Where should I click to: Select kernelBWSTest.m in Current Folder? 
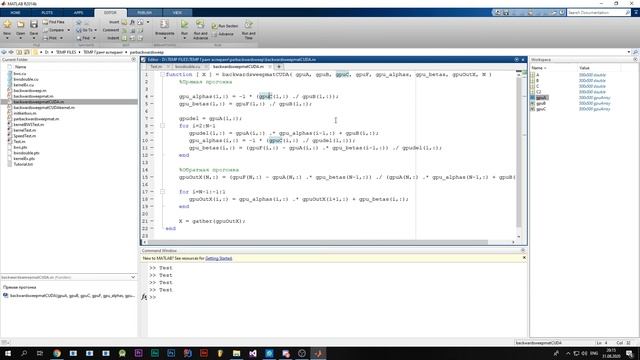coord(29,124)
